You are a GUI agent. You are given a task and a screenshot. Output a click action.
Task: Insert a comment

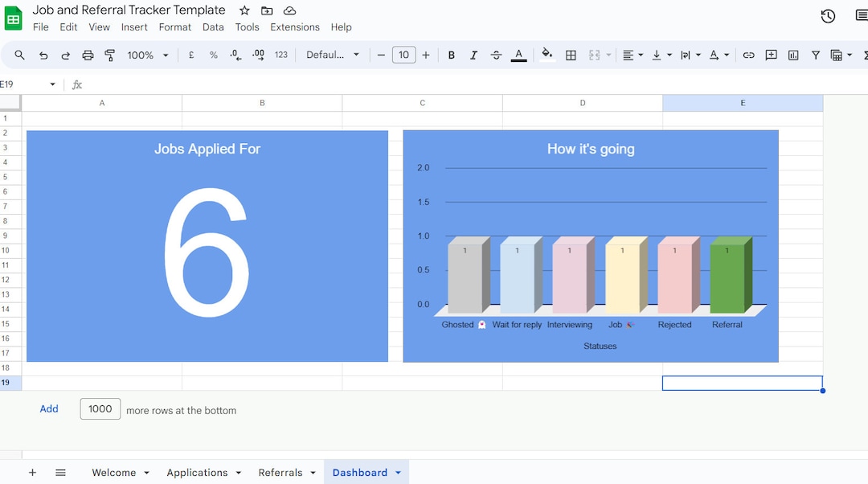tap(772, 55)
